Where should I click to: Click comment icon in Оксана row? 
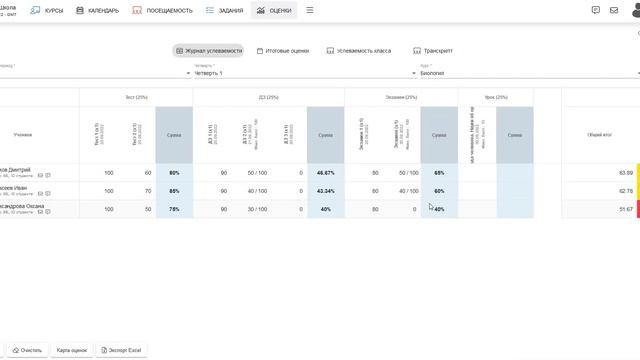[48, 212]
